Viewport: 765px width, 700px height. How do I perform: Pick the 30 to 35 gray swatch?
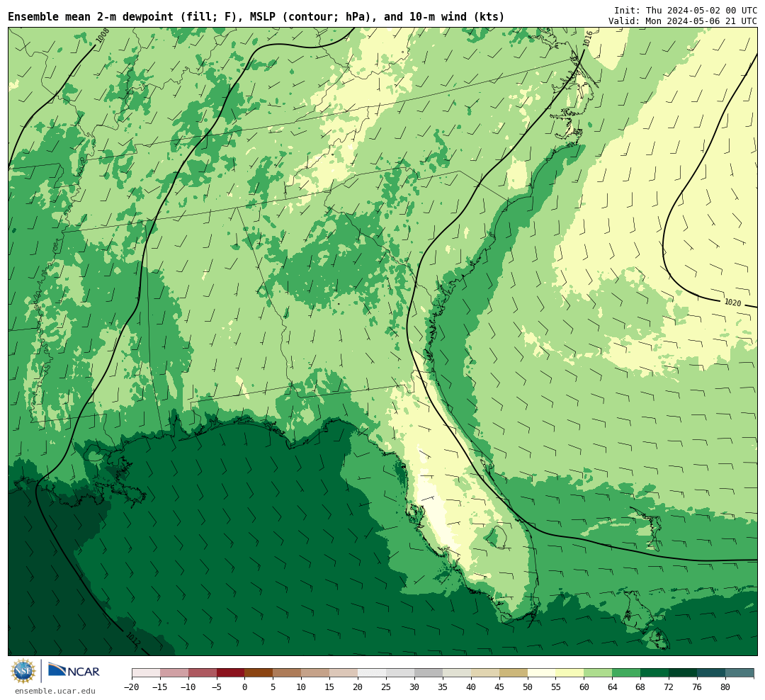pos(429,672)
